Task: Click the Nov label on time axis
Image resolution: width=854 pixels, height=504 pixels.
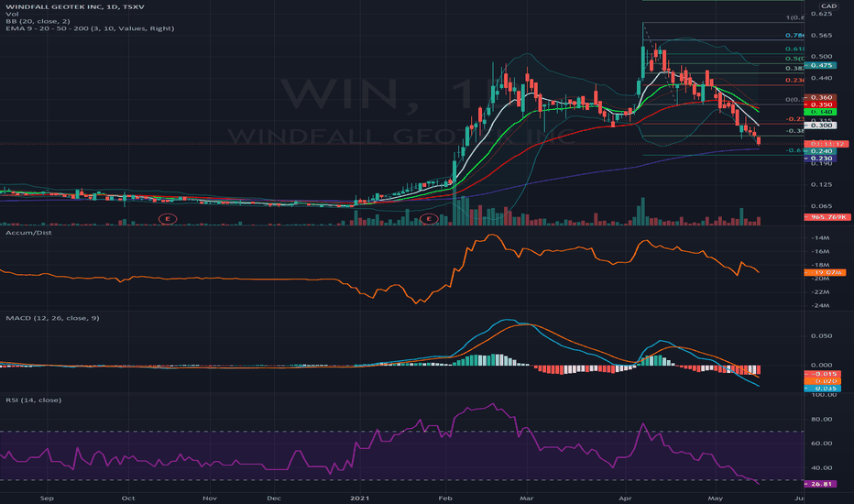Action: pos(210,498)
